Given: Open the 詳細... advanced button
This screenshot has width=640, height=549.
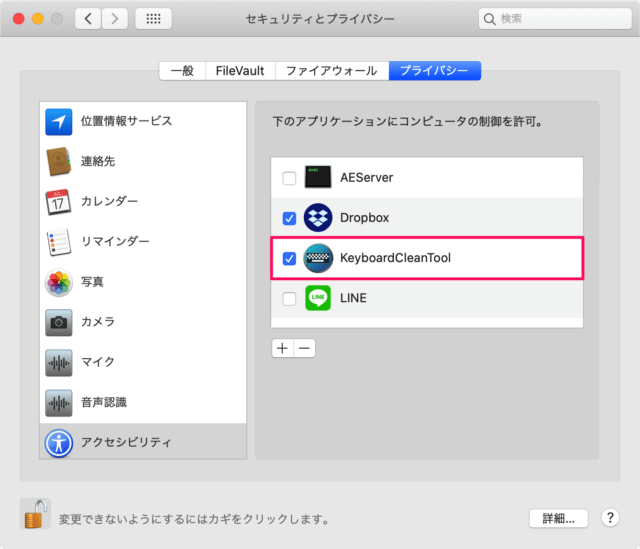Looking at the screenshot, I should [558, 518].
